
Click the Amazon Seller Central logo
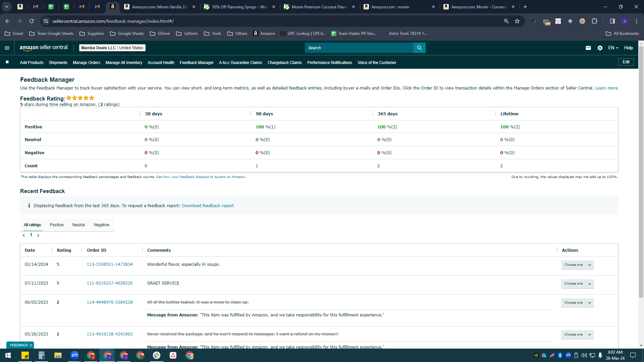tap(44, 48)
